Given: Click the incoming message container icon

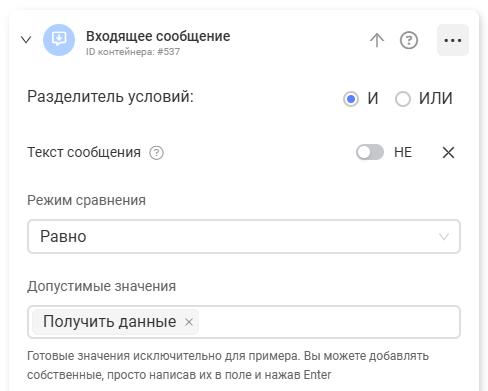Looking at the screenshot, I should [x=59, y=40].
